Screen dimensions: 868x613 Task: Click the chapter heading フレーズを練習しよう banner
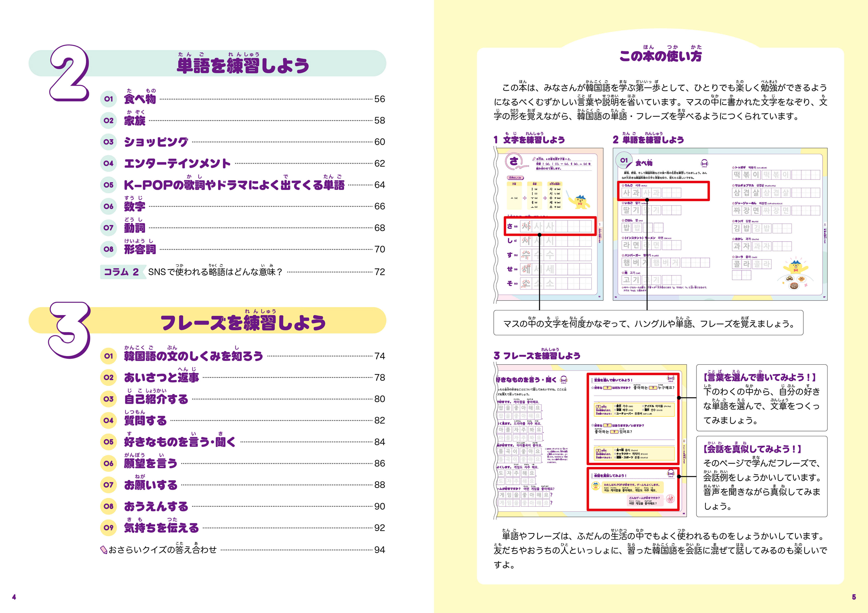[208, 320]
